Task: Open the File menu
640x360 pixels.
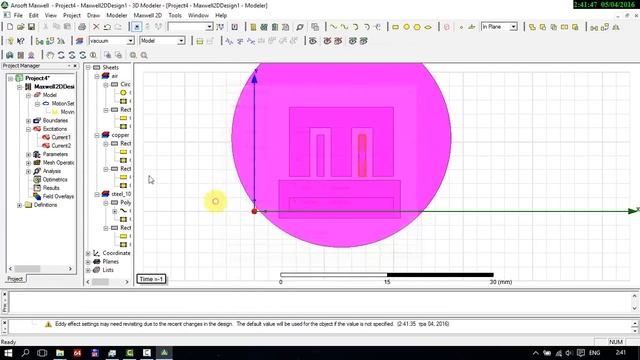Action: pos(18,16)
